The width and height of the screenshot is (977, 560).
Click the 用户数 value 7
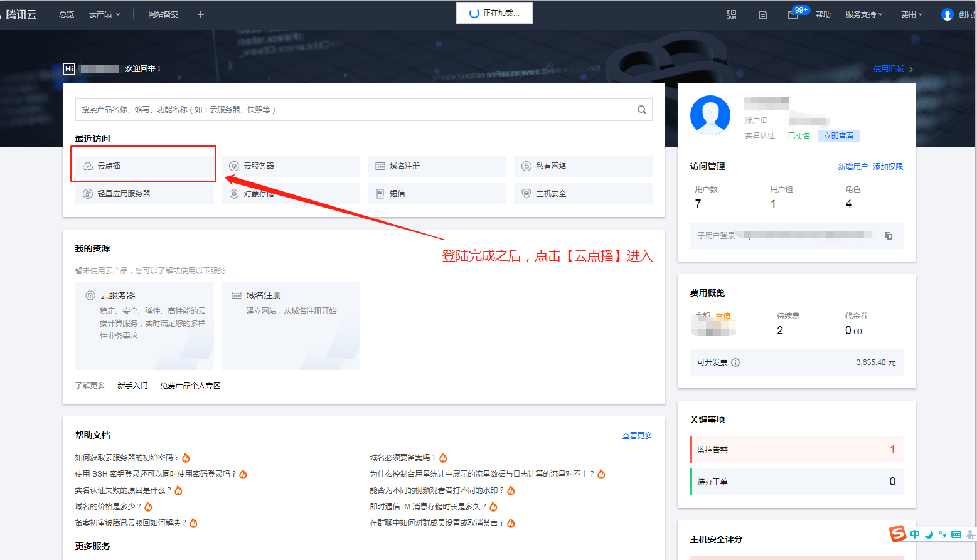pos(698,204)
